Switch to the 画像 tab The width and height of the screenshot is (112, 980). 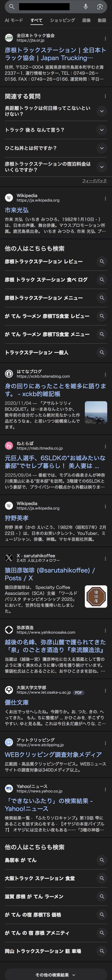point(86,20)
